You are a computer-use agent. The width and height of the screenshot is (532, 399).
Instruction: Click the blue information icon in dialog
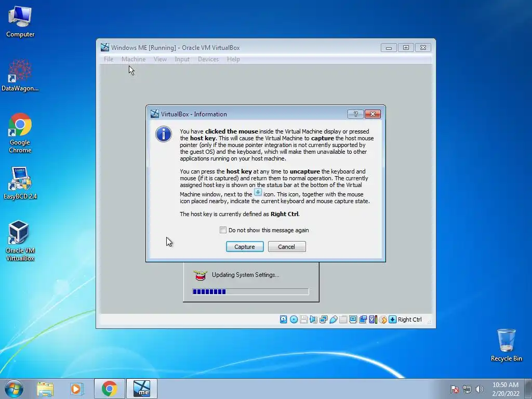(164, 134)
